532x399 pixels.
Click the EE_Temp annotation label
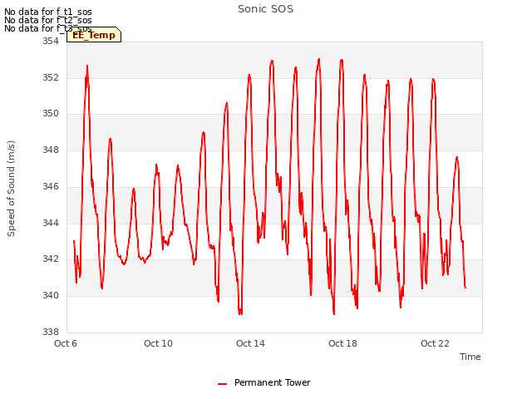point(94,35)
